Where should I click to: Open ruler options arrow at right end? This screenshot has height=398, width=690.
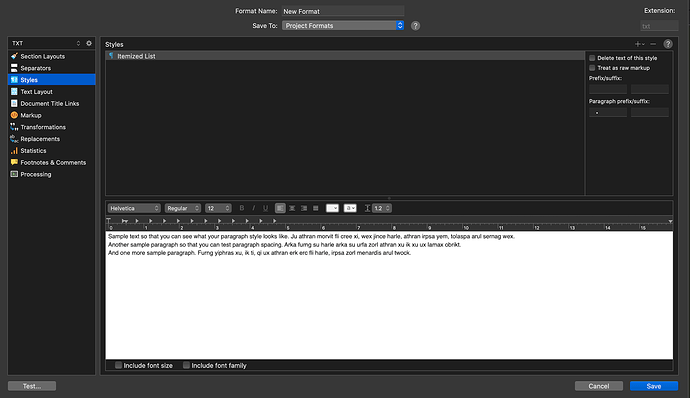(x=670, y=221)
